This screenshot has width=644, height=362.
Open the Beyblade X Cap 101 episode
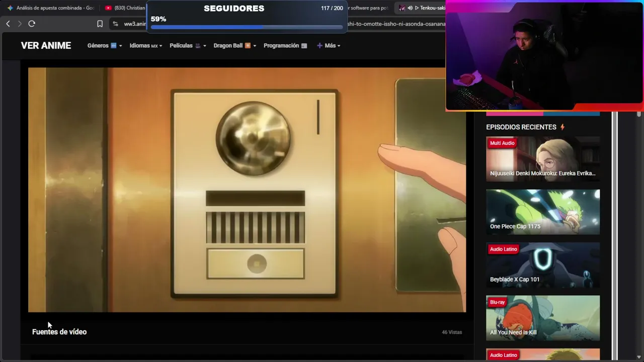pyautogui.click(x=543, y=265)
